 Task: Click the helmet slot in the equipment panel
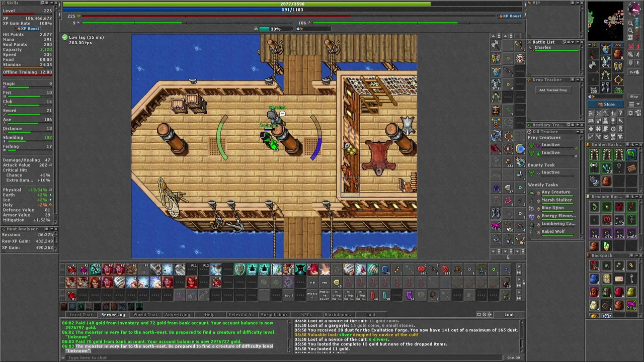point(606,49)
